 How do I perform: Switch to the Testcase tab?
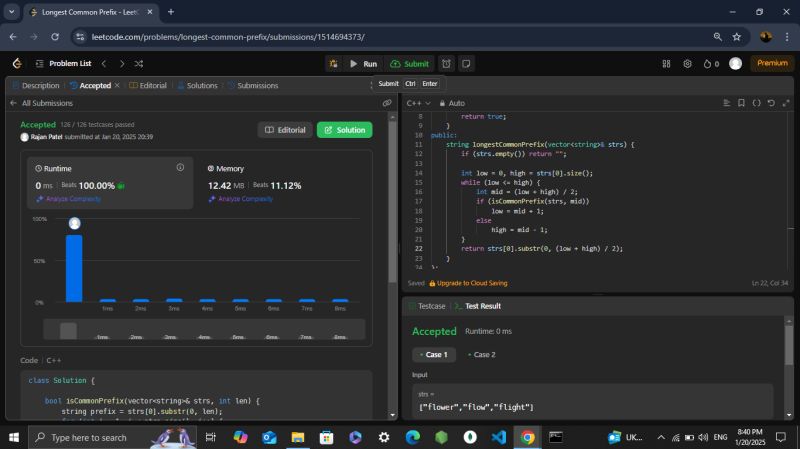pos(427,306)
